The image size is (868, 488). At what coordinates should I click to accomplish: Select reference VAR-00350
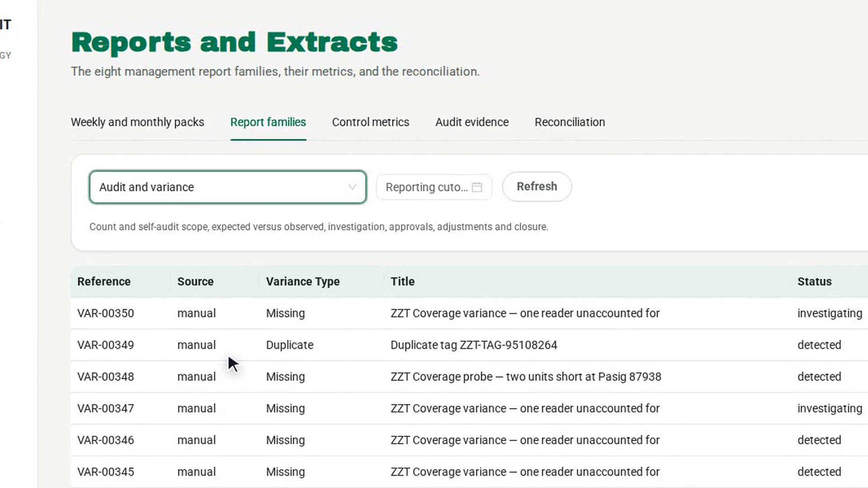106,313
